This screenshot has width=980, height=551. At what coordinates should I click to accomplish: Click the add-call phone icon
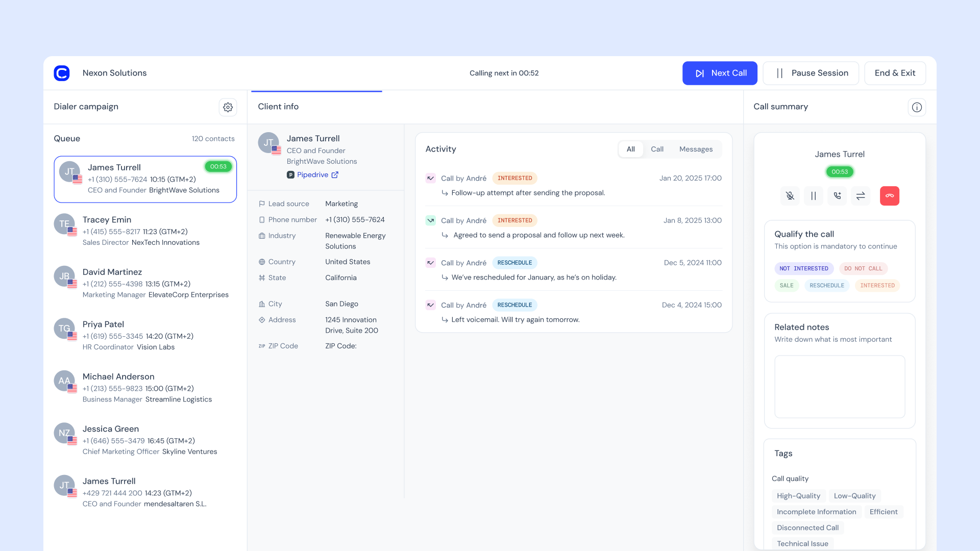[x=837, y=196]
